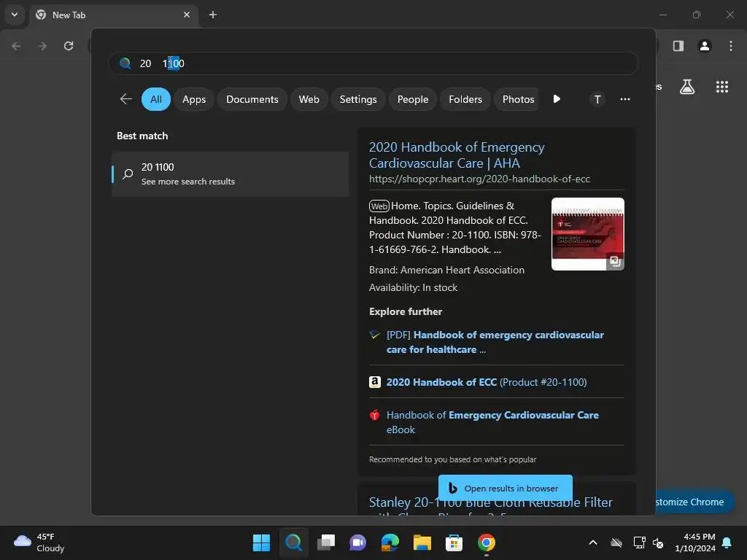Viewport: 747px width, 560px height.
Task: Open Microsoft Store from taskbar
Action: (454, 542)
